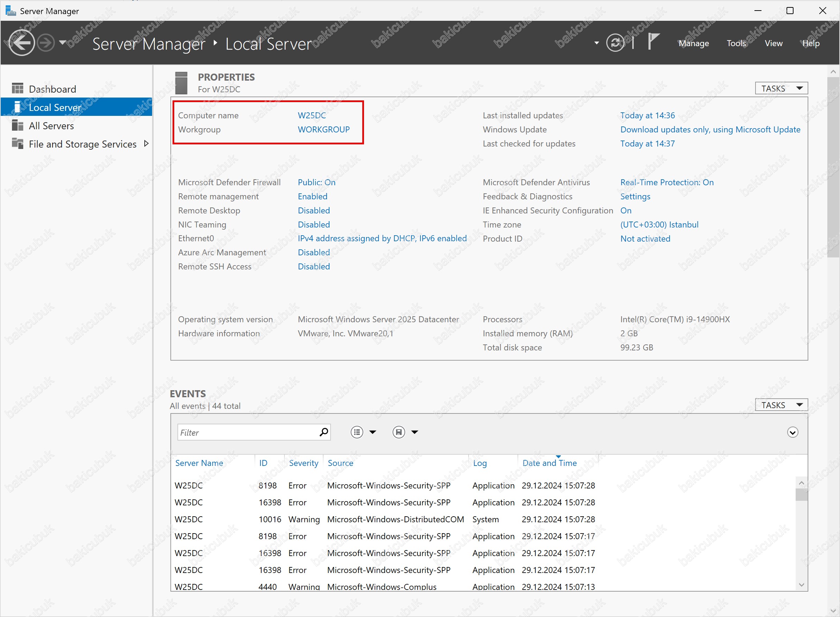Select Dashboard in the sidebar
Viewport: 840px width, 617px height.
(x=76, y=89)
